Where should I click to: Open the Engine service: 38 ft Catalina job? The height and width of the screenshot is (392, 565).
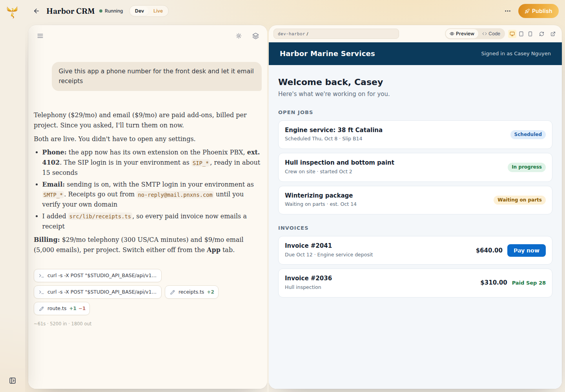point(415,134)
